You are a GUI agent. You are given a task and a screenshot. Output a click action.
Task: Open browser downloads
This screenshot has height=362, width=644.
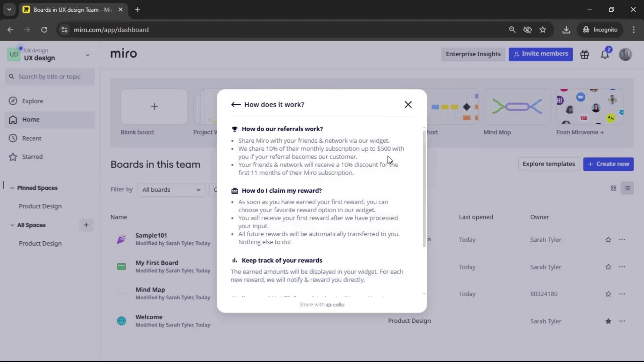pos(566,30)
